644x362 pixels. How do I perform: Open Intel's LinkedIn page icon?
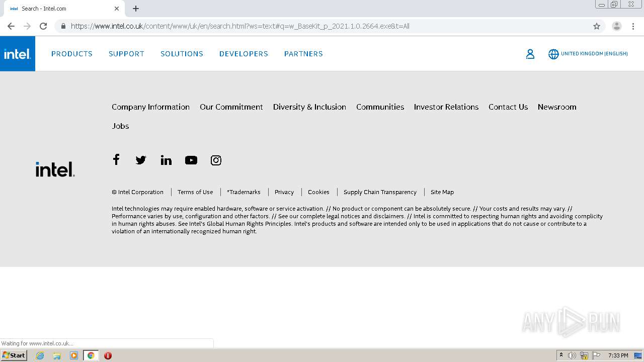(x=166, y=160)
